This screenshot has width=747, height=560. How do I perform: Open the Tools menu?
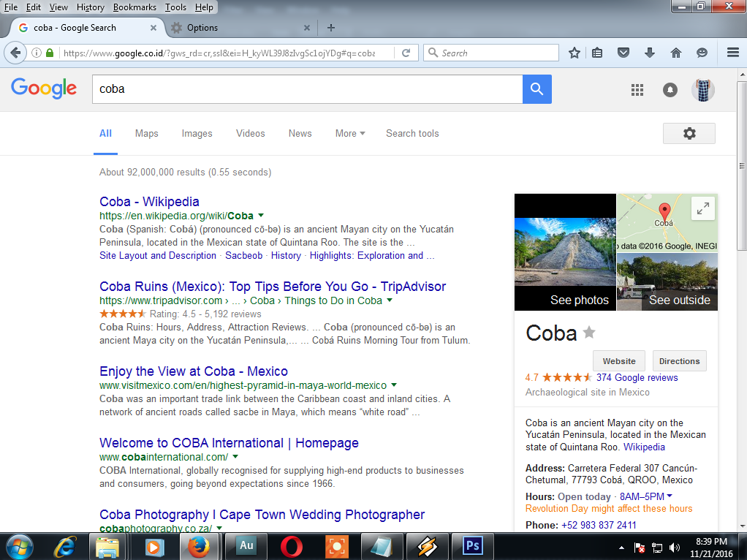click(x=175, y=7)
